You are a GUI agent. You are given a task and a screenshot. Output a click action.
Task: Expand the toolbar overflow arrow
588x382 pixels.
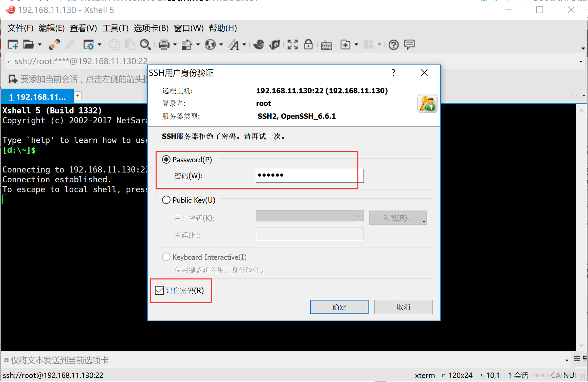coord(583,49)
